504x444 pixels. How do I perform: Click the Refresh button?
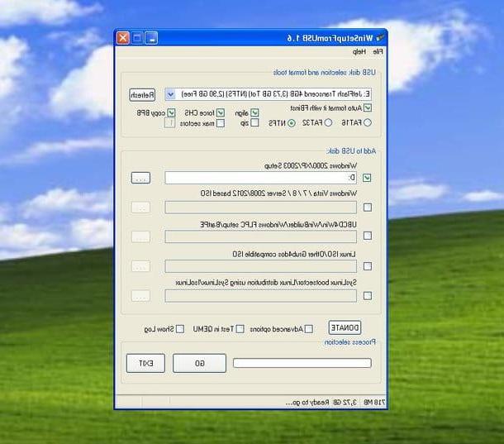[x=142, y=95]
